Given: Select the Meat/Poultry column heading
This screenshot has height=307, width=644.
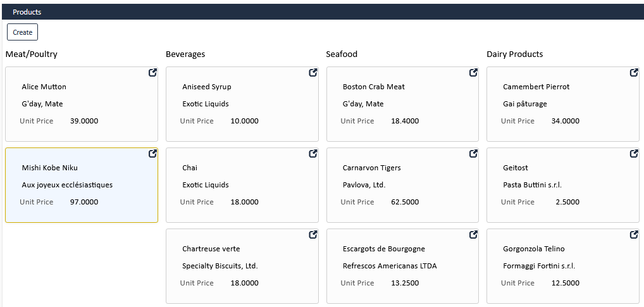Looking at the screenshot, I should (32, 54).
